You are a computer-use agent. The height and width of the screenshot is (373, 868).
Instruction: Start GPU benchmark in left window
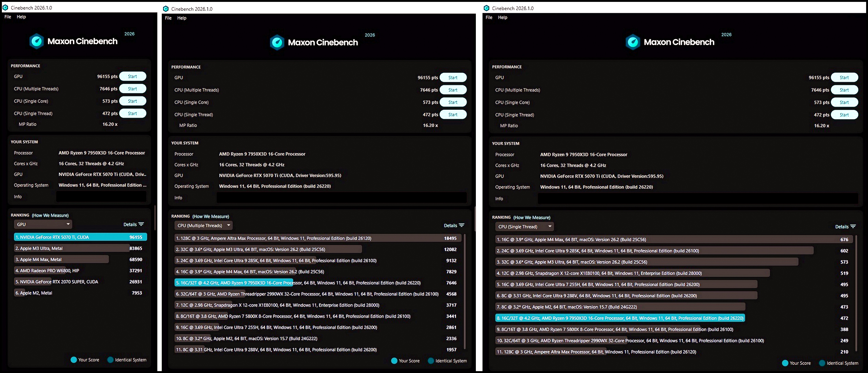132,76
